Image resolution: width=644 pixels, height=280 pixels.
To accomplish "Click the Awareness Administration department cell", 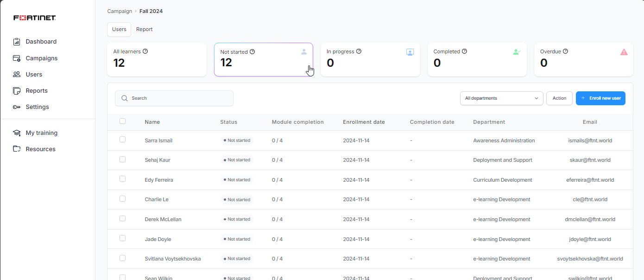I will 504,140.
